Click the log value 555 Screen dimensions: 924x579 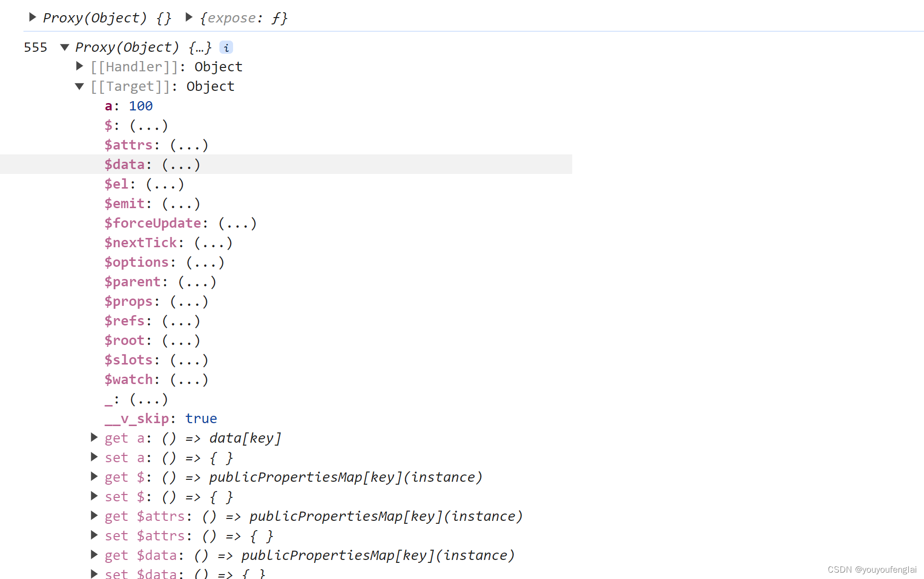point(36,47)
